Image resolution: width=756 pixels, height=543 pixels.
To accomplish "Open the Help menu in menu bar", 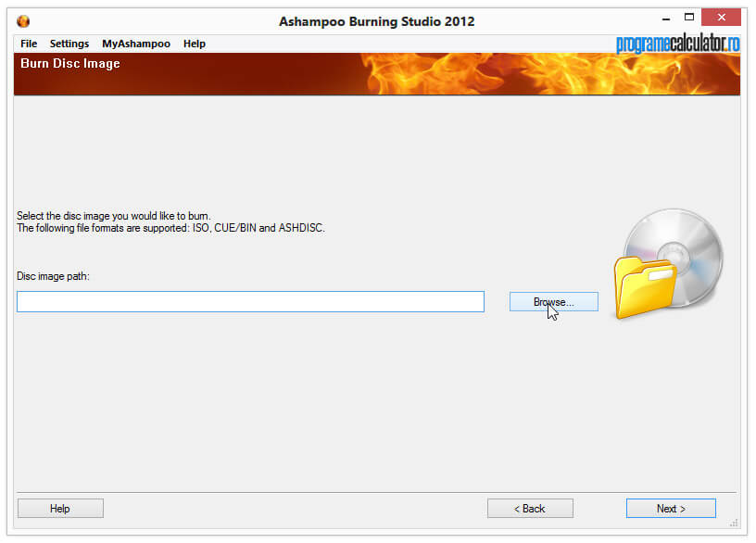I will click(195, 44).
